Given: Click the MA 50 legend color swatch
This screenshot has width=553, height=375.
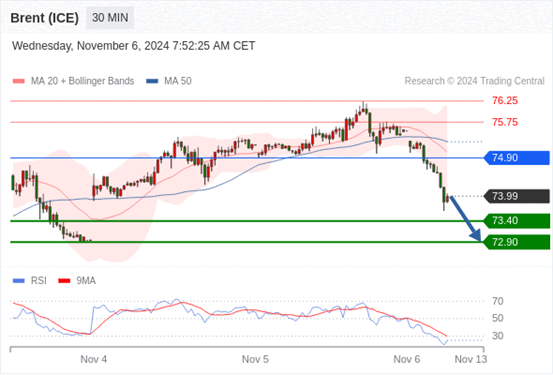Looking at the screenshot, I should [152, 81].
